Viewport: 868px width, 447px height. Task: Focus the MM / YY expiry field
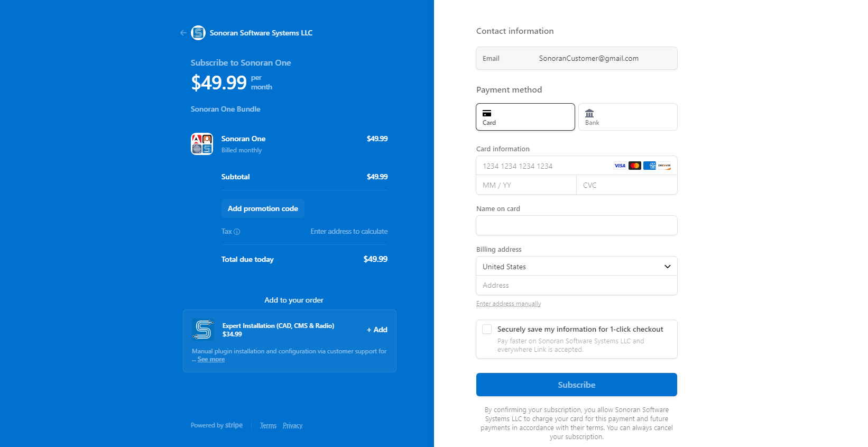527,185
